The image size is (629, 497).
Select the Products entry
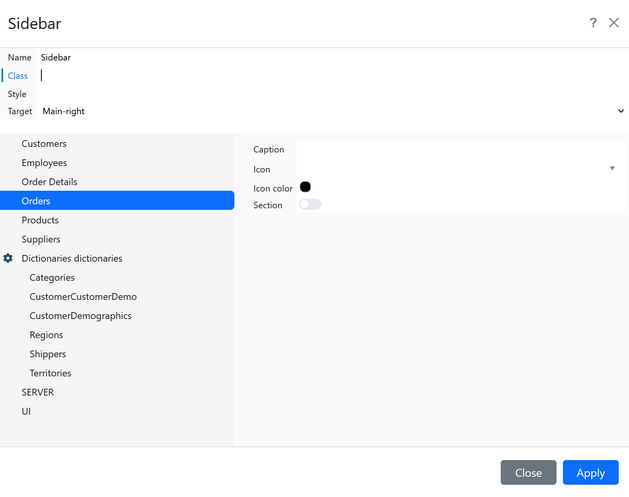pos(40,220)
